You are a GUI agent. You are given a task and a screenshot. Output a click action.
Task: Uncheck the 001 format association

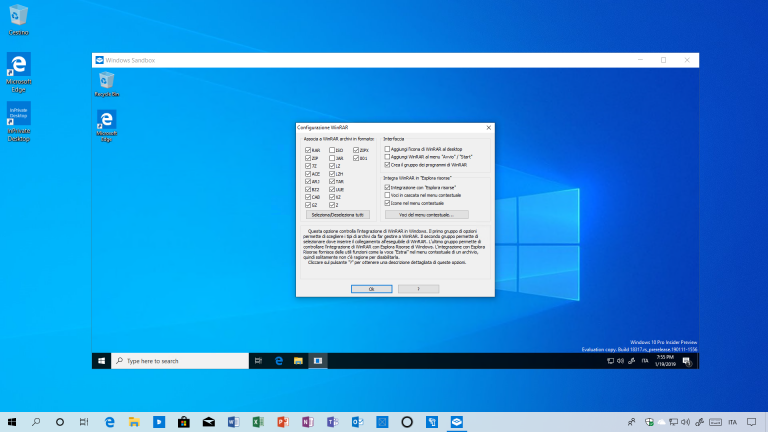[356, 158]
